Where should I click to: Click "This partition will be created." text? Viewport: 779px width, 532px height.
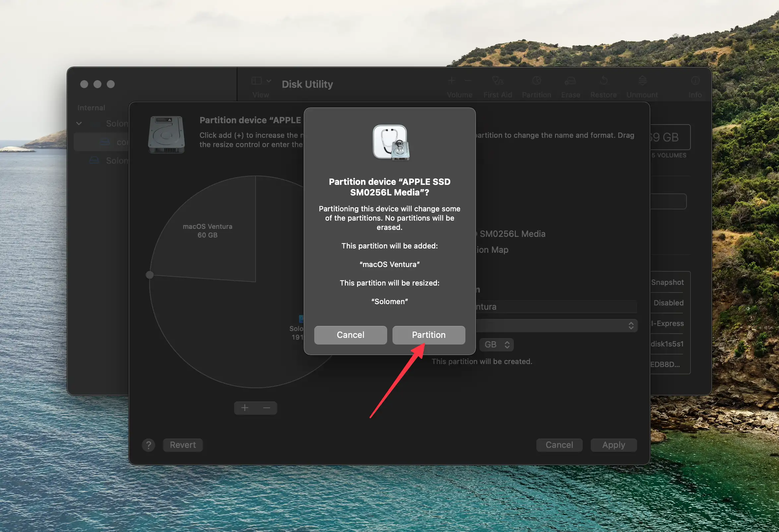[482, 361]
